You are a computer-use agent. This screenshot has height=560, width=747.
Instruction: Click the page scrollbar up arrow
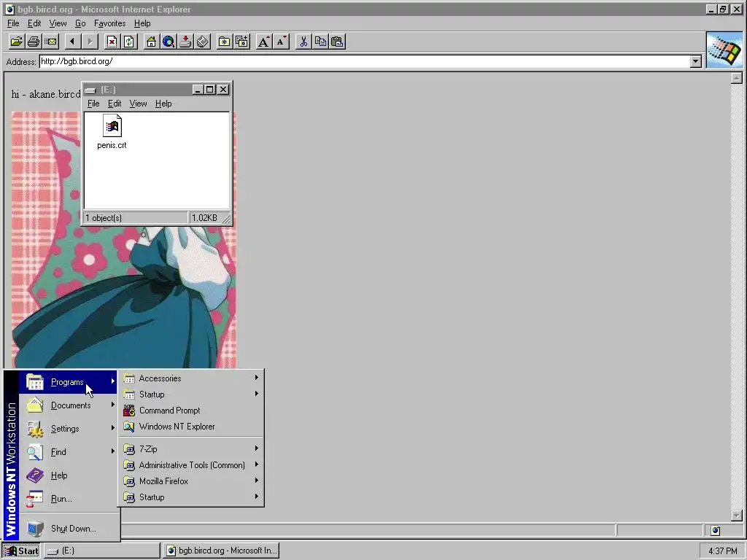click(737, 78)
